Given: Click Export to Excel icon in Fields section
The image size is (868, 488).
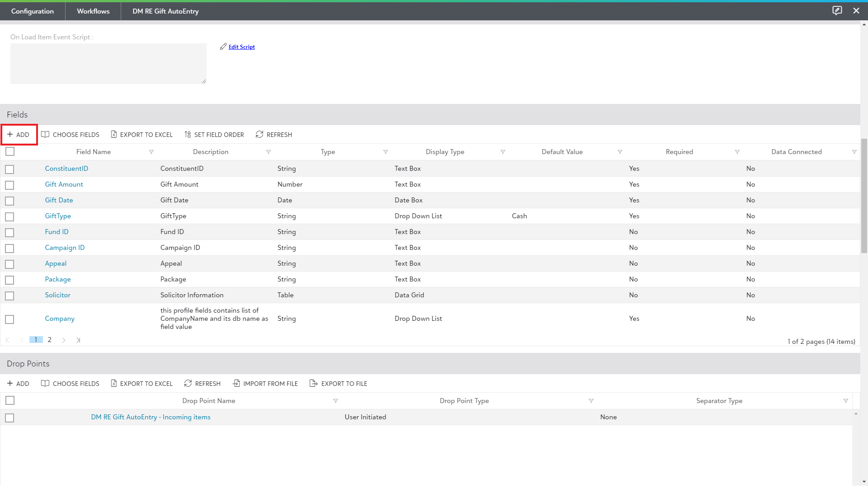Looking at the screenshot, I should pyautogui.click(x=114, y=135).
